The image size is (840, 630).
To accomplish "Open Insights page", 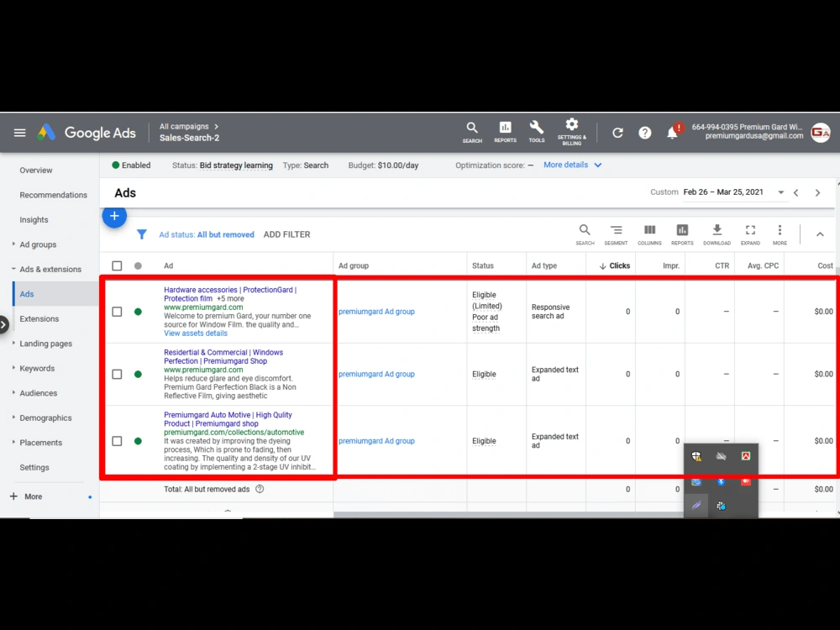I will click(34, 220).
